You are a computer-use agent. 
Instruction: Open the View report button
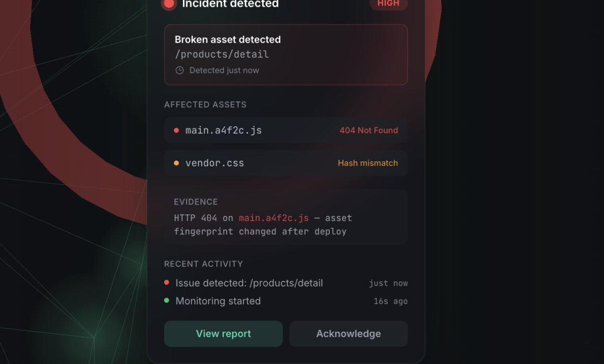coord(223,334)
